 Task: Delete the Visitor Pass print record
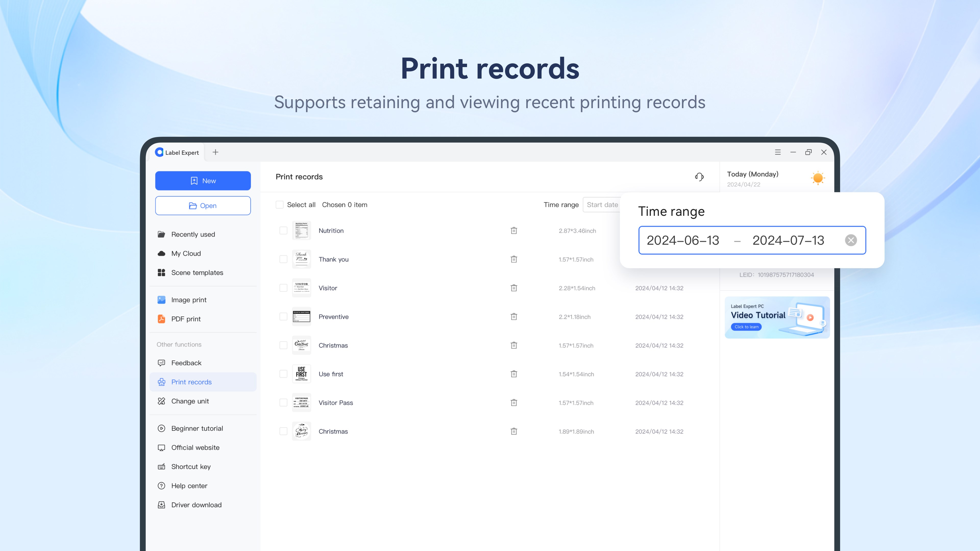pos(513,402)
